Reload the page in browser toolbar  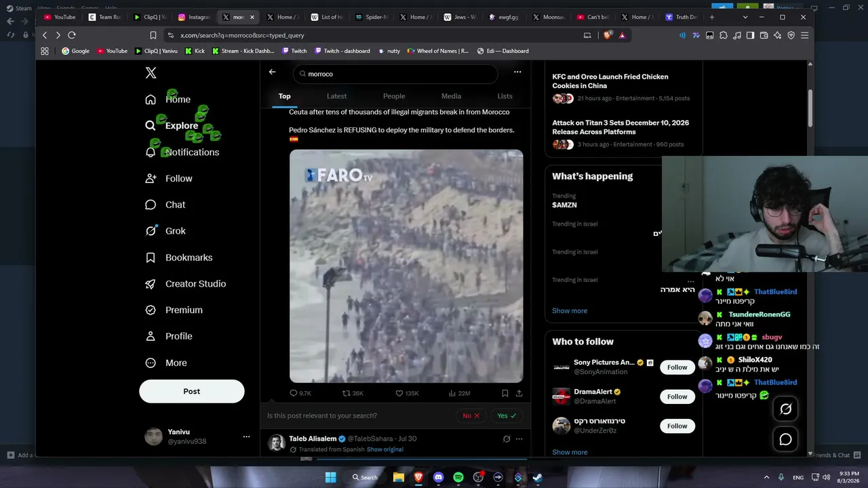point(72,35)
